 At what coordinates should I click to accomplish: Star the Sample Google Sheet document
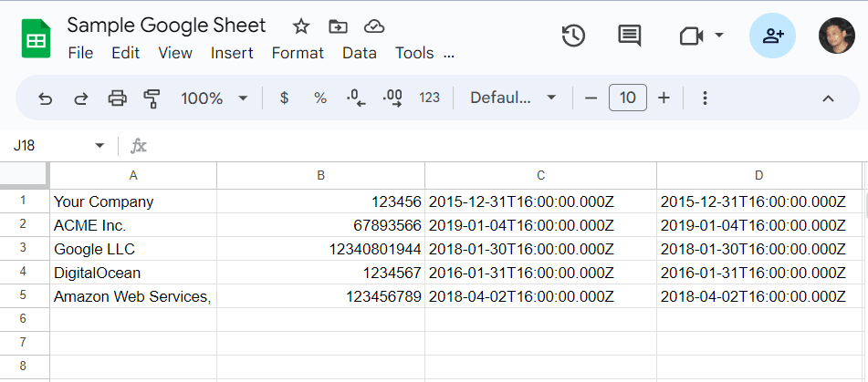(301, 26)
